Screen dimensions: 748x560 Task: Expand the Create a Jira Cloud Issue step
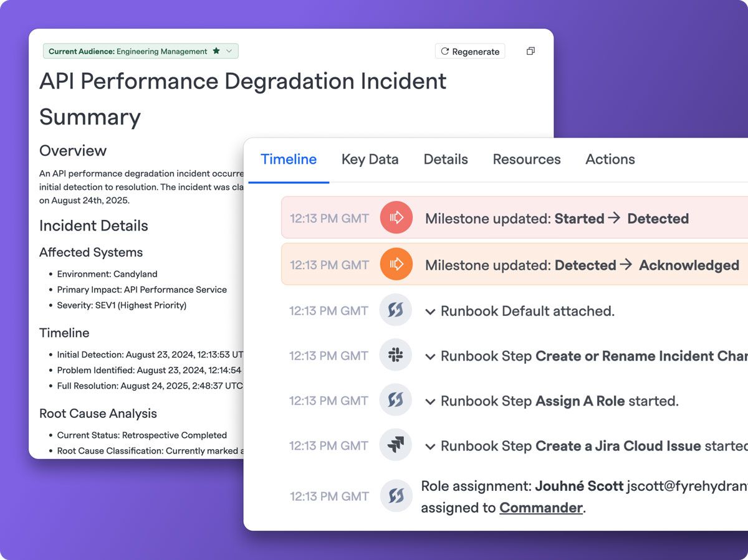coord(430,447)
